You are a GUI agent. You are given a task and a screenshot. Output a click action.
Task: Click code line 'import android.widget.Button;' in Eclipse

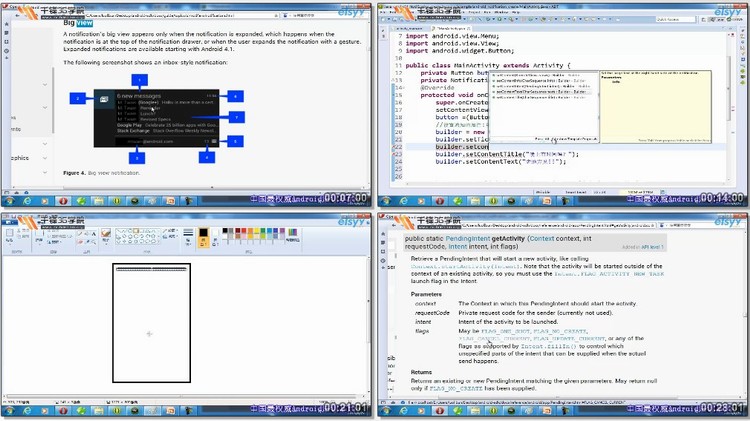[x=460, y=51]
